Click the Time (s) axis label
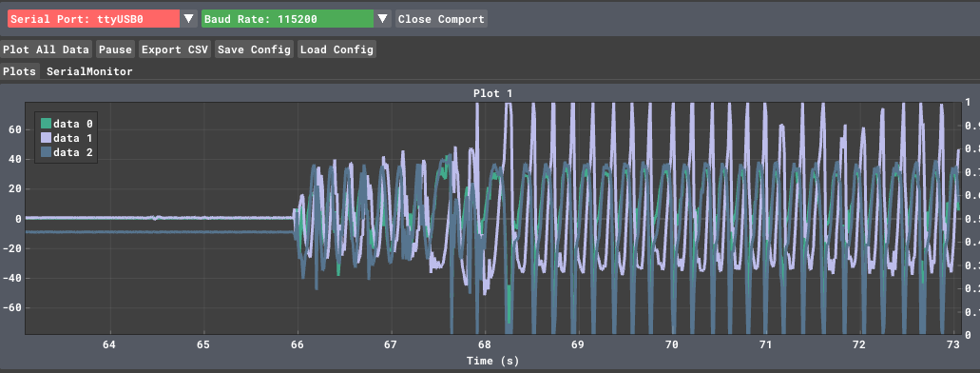Image resolution: width=980 pixels, height=373 pixels. (x=492, y=361)
